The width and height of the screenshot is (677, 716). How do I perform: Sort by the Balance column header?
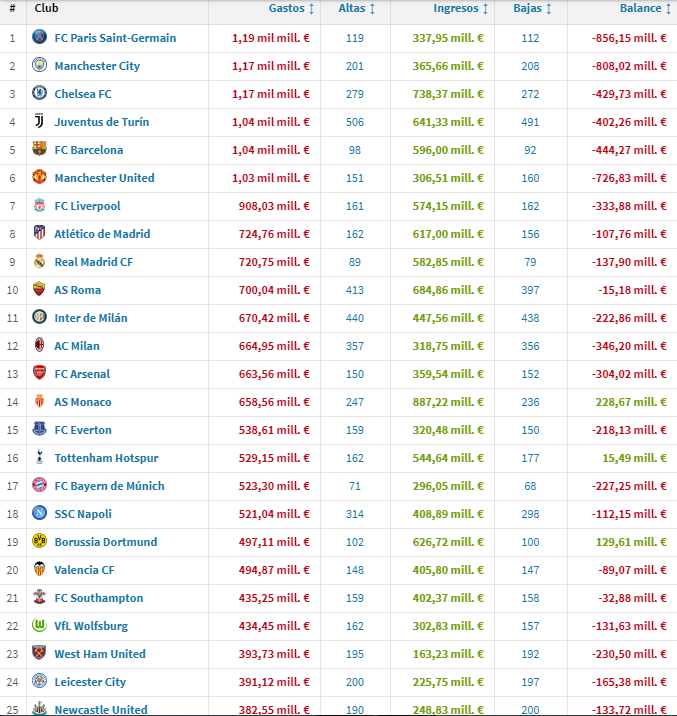pyautogui.click(x=645, y=8)
